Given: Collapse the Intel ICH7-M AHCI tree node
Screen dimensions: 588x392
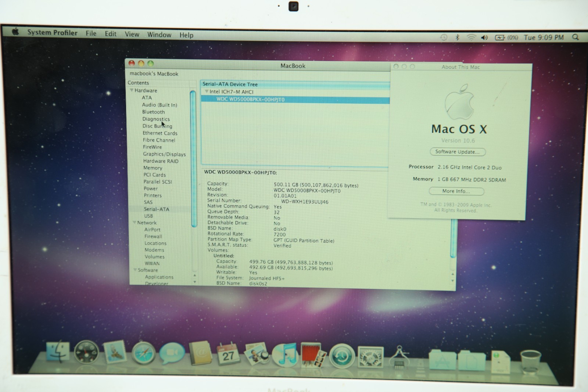Looking at the screenshot, I should pos(207,92).
